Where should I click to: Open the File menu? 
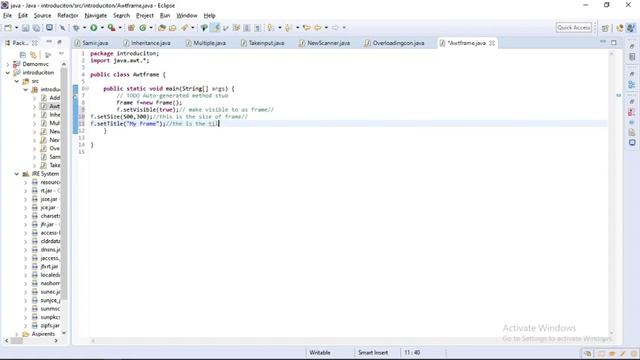[x=7, y=16]
